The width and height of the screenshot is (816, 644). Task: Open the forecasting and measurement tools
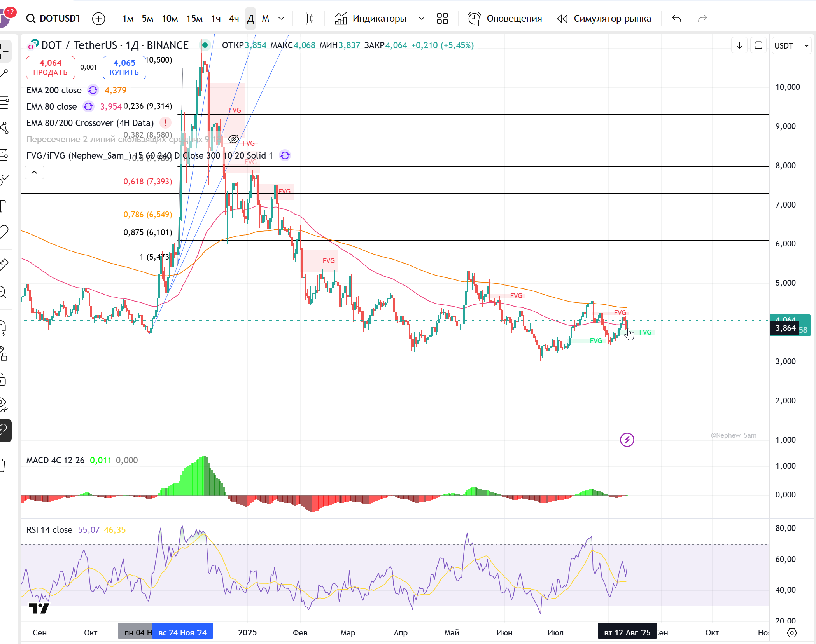coord(4,154)
